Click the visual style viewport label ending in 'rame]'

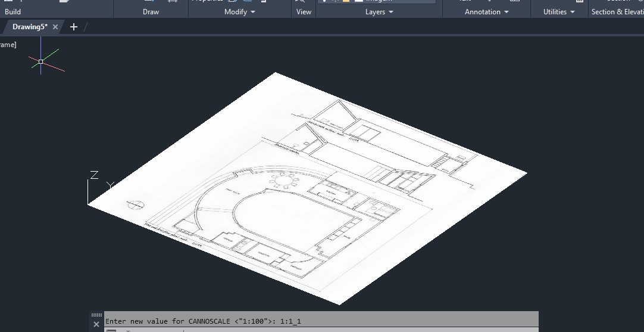tap(8, 45)
